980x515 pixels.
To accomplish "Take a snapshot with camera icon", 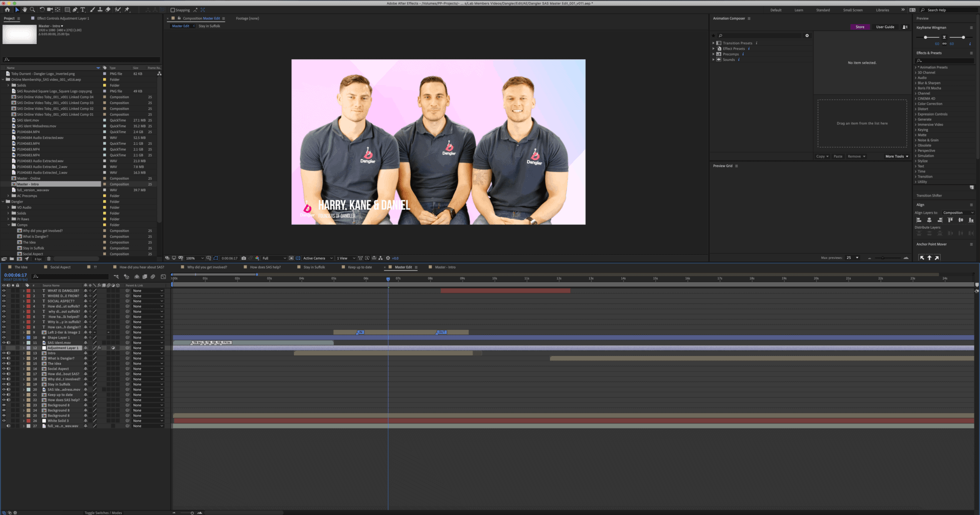I will [x=244, y=258].
